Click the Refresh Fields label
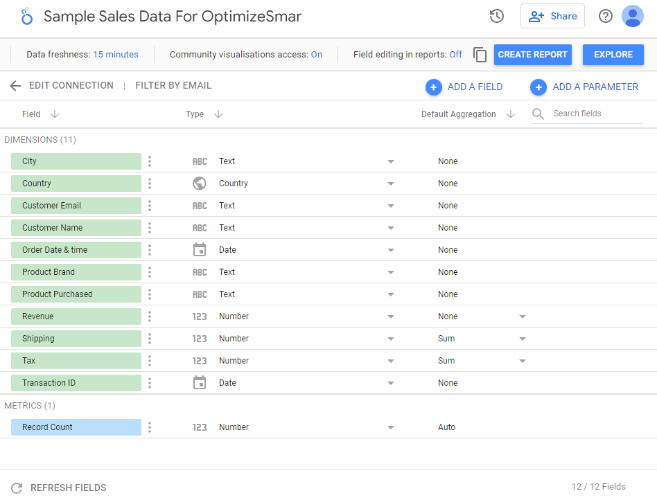Viewport: 657px width, 500px height. [x=68, y=488]
